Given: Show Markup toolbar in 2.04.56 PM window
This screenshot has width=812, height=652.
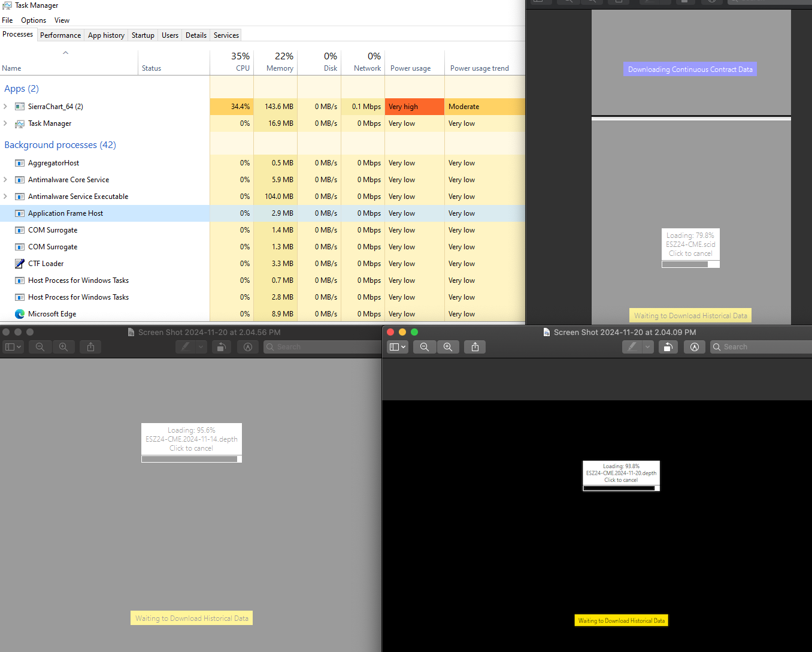Looking at the screenshot, I should point(248,347).
